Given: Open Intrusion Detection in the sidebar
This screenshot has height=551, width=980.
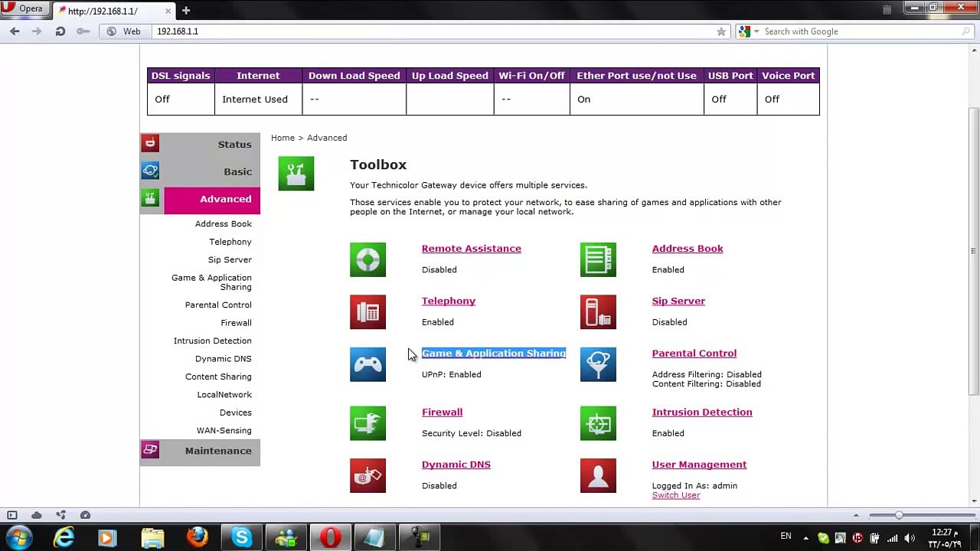Looking at the screenshot, I should tap(213, 341).
